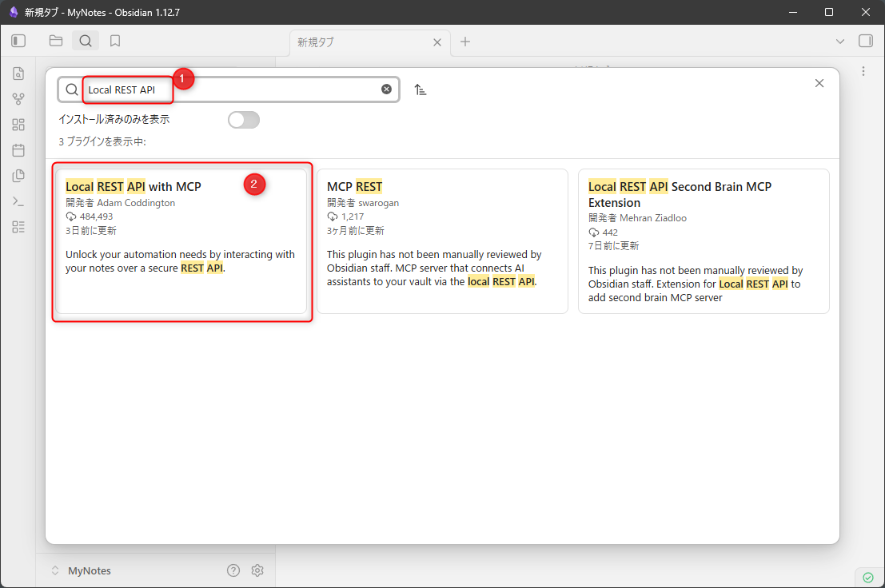885x588 pixels.
Task: Maximize the Obsidian window
Action: pos(829,13)
